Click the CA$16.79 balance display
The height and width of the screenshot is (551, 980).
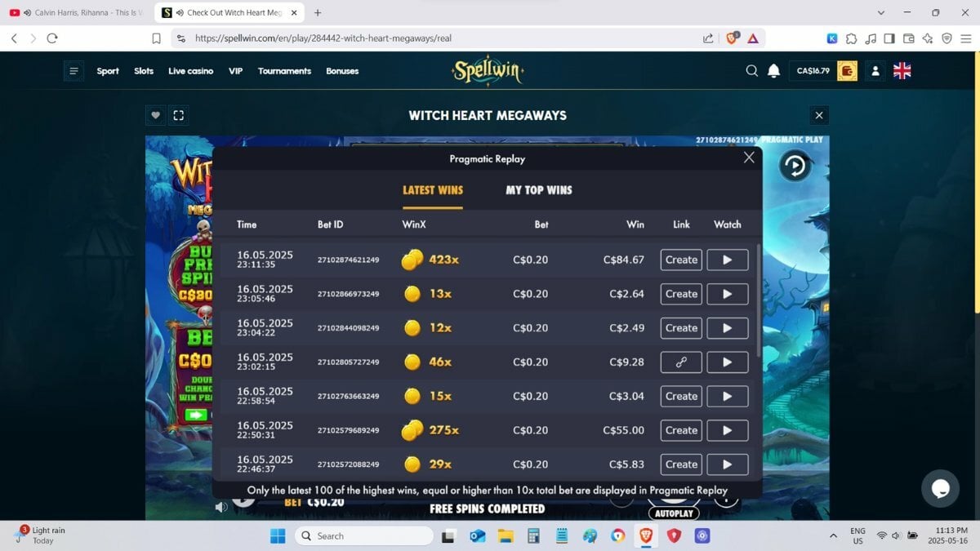point(813,71)
